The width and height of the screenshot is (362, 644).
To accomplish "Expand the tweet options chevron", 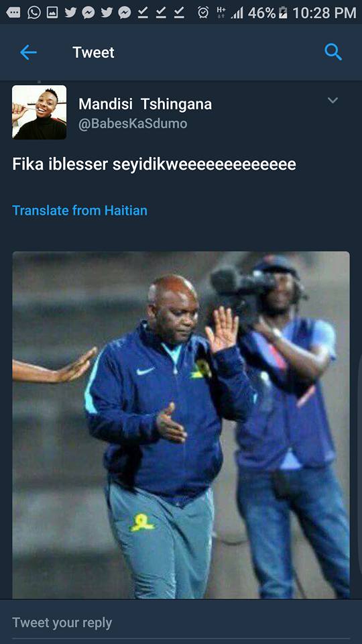I will tap(333, 100).
